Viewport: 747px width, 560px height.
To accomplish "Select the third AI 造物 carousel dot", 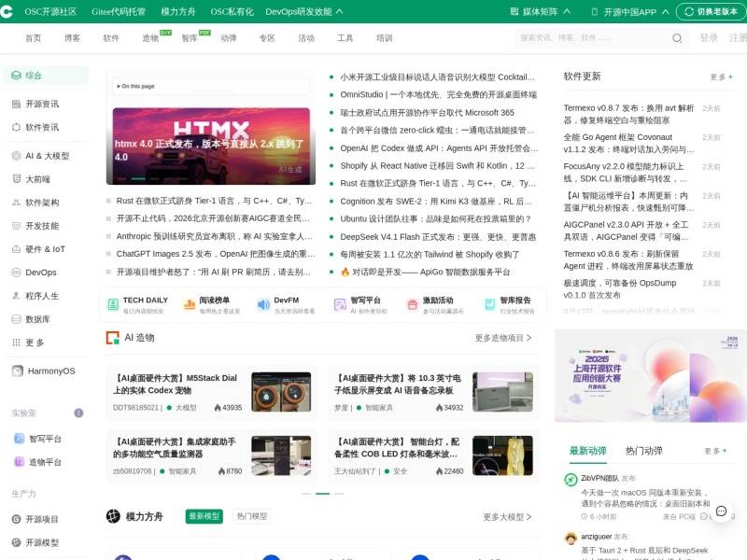I will pos(339,494).
